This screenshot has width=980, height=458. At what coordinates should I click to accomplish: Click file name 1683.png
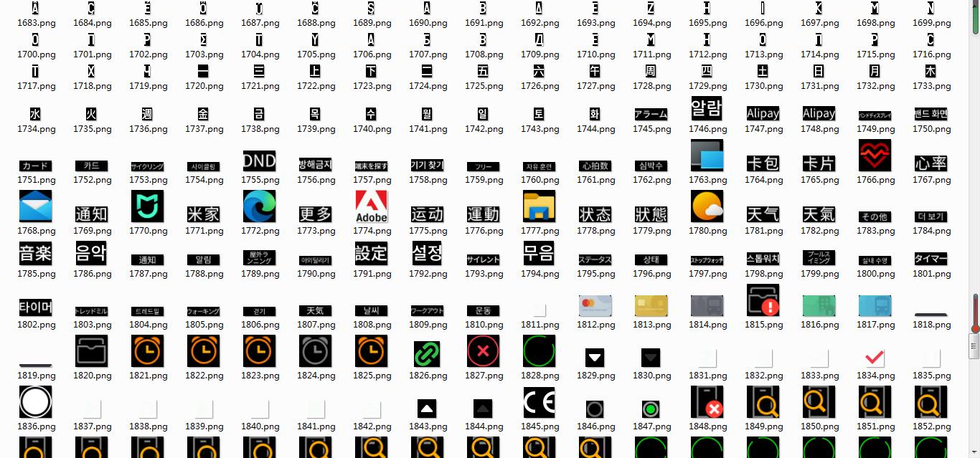click(36, 23)
